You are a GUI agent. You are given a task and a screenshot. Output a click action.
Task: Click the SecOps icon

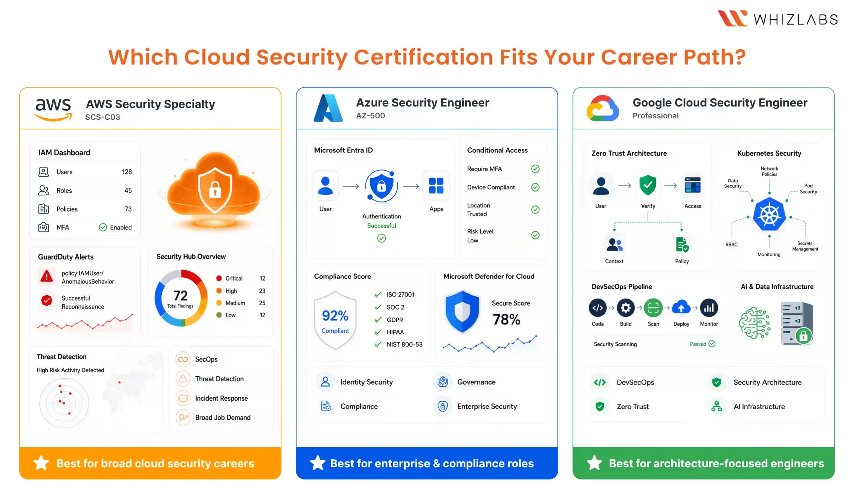[183, 359]
